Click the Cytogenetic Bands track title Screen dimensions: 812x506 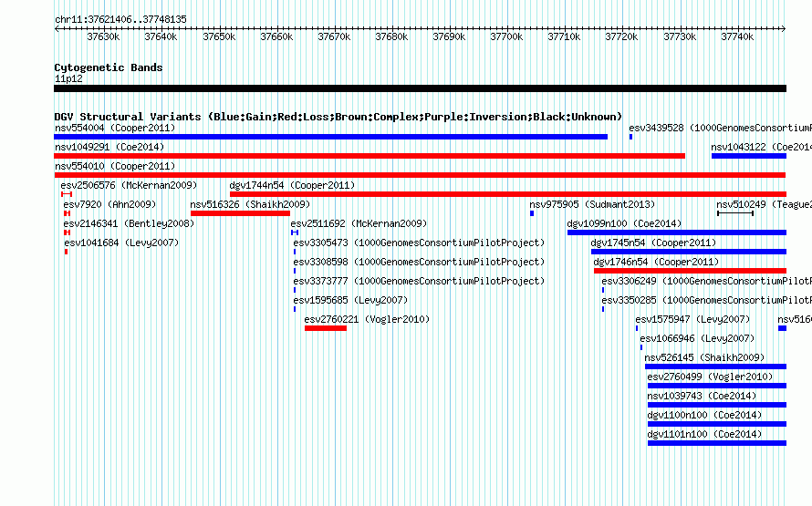[x=109, y=67]
